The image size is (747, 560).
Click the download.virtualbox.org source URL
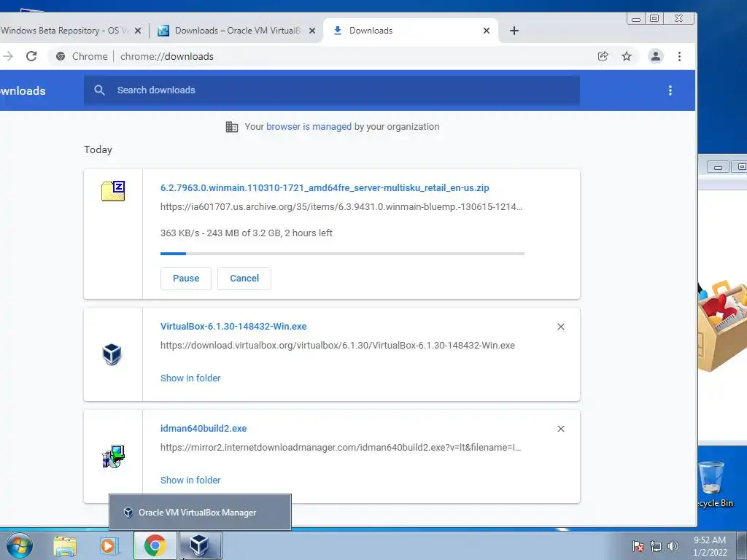pyautogui.click(x=337, y=345)
